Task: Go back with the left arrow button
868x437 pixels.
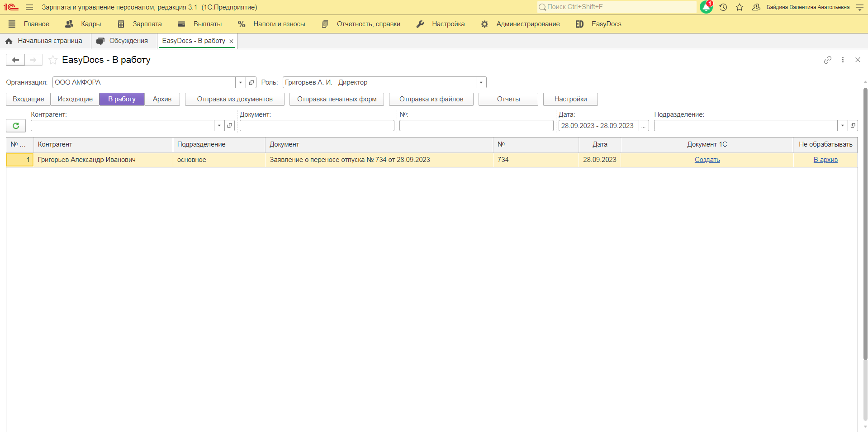Action: [x=15, y=60]
